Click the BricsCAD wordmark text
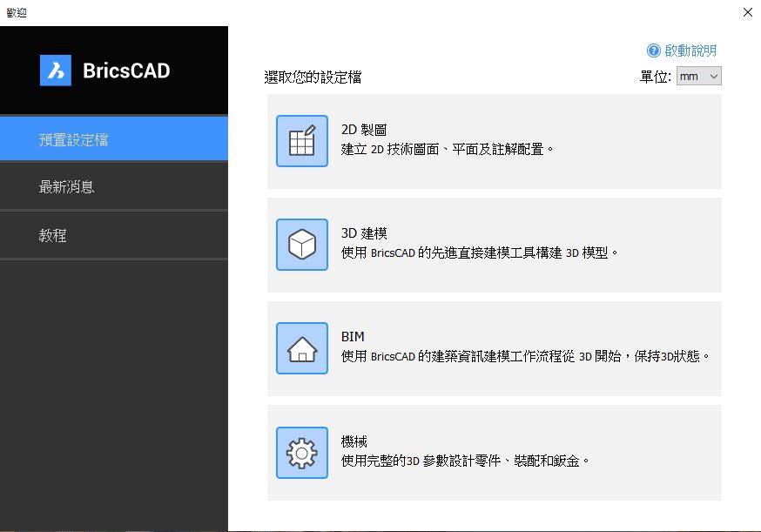This screenshot has height=532, width=761. (126, 71)
